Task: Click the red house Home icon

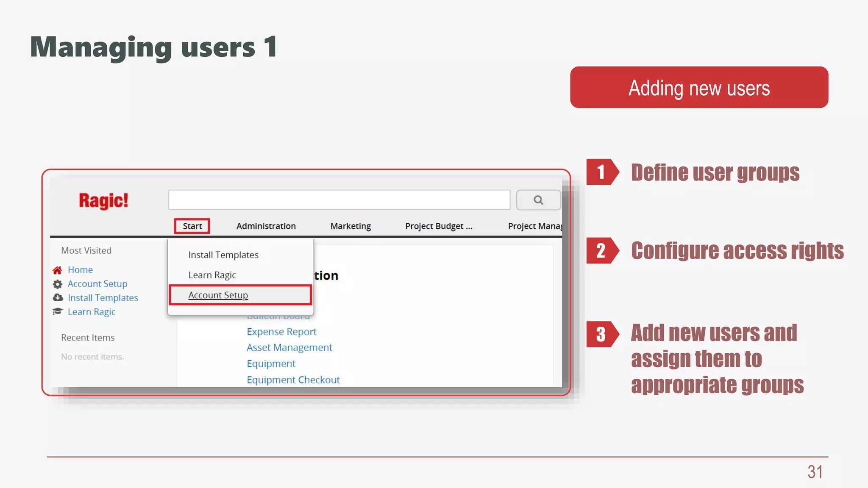Action: click(58, 270)
